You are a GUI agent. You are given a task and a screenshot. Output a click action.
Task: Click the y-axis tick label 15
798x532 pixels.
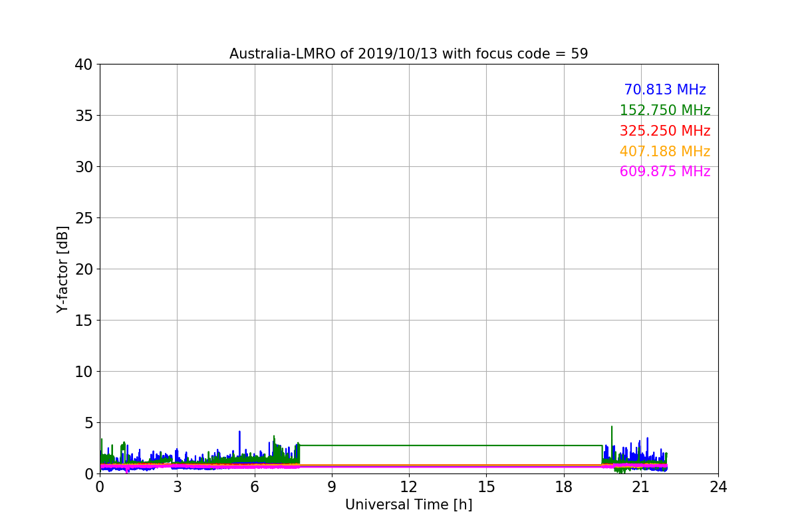click(83, 321)
